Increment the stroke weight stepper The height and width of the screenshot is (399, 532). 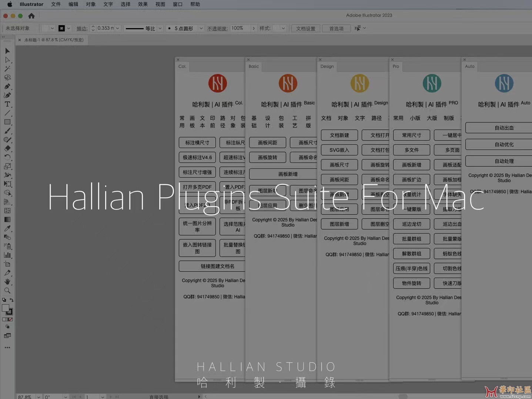[x=93, y=27]
